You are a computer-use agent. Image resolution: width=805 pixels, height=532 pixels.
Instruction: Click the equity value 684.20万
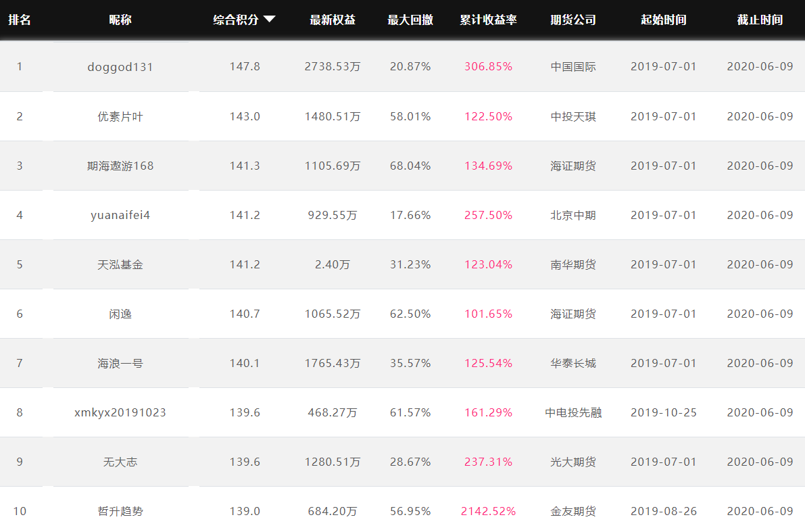coord(333,511)
